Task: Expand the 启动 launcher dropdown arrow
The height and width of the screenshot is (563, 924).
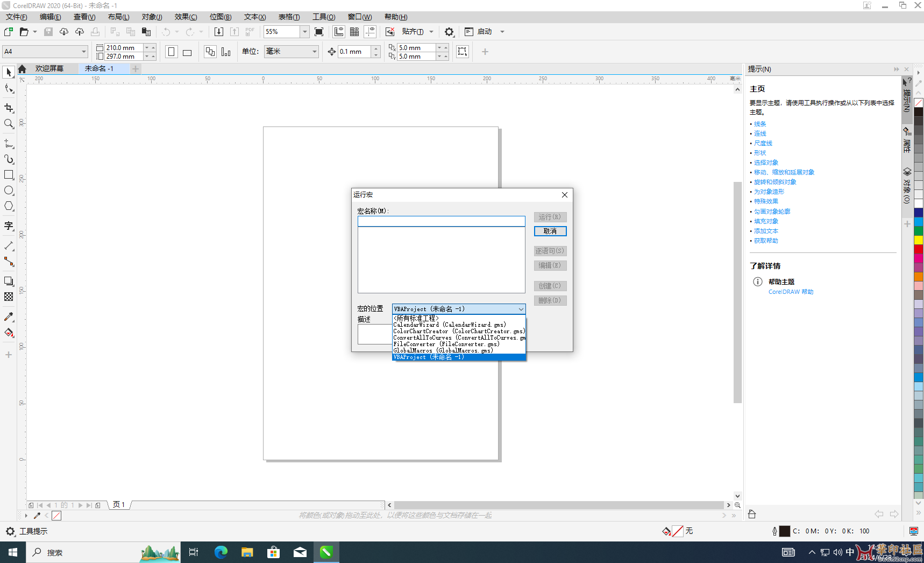Action: coord(502,32)
